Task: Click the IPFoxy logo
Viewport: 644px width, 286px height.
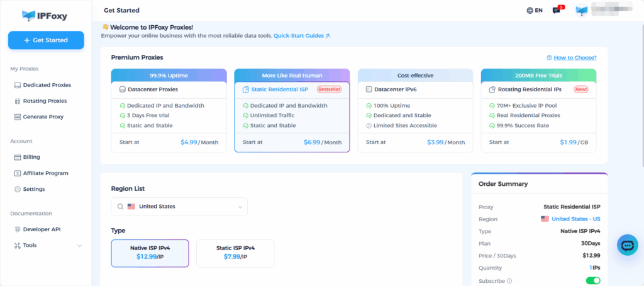Action: click(45, 14)
